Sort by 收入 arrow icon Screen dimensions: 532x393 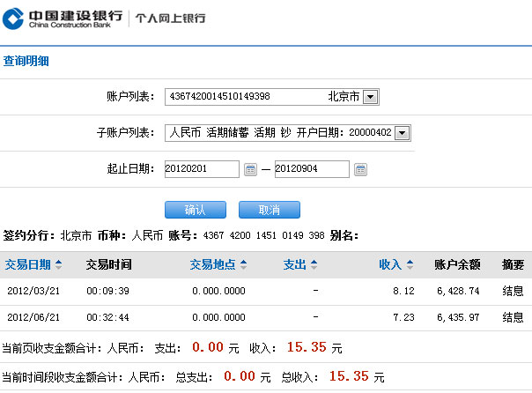[x=410, y=264]
